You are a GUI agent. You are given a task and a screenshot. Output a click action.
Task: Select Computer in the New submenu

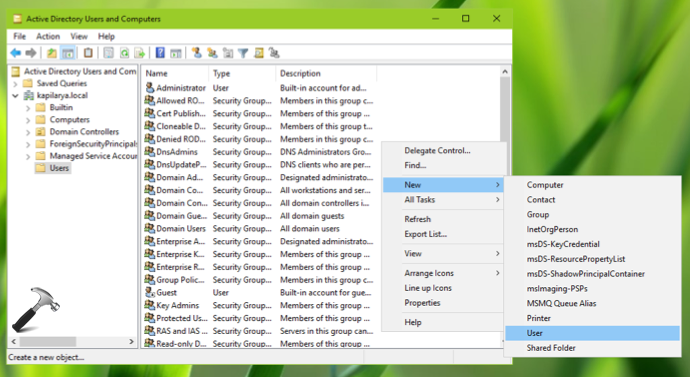click(x=592, y=185)
